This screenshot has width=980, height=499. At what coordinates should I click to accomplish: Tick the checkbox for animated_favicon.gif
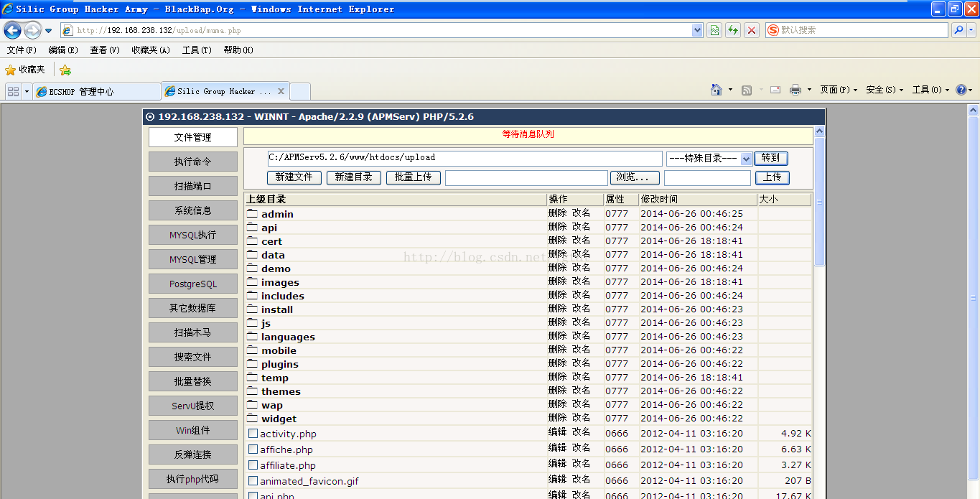(253, 480)
